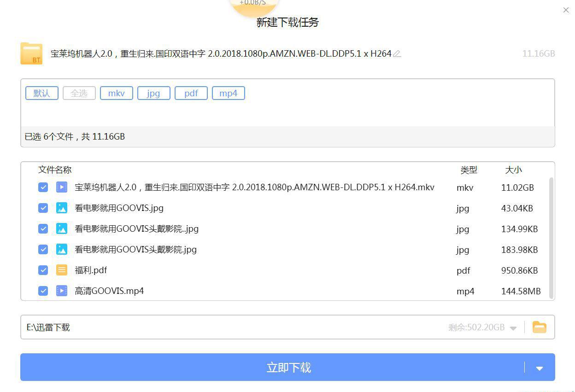Click the image icon of 看电影就用GOOVIS头戴影院..jpg

(62, 228)
